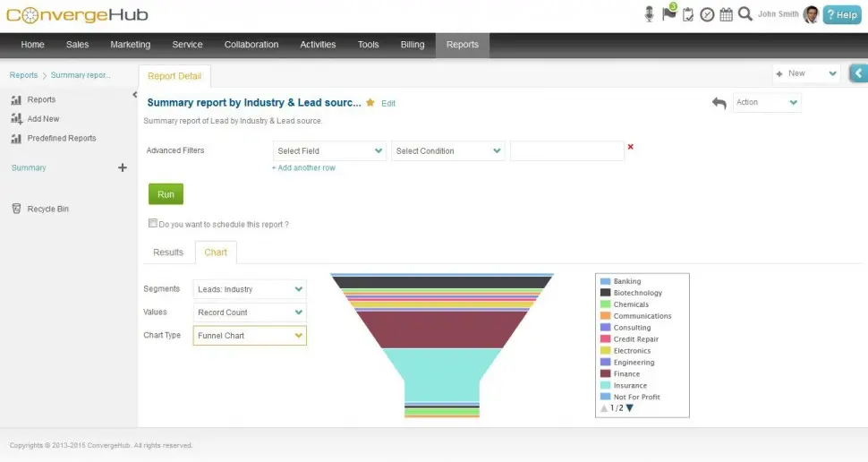Expand the right panel blue arrow

point(858,73)
